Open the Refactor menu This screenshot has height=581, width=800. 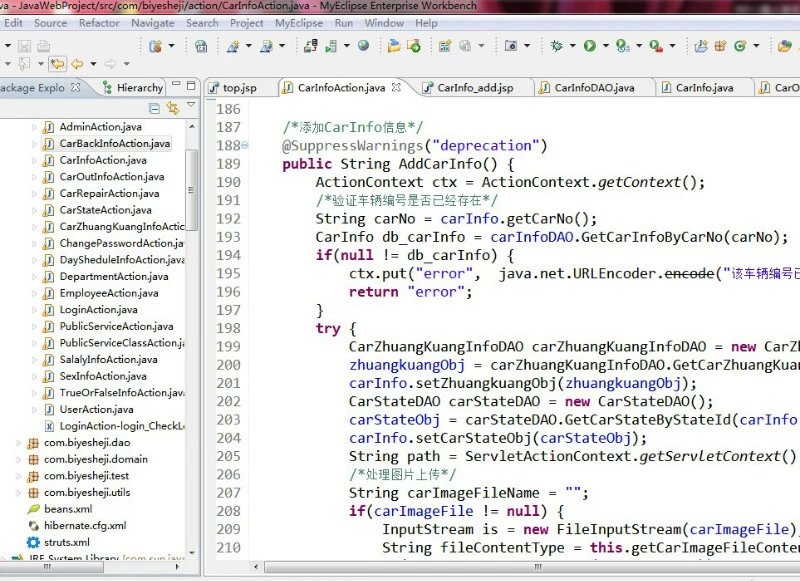click(x=99, y=23)
